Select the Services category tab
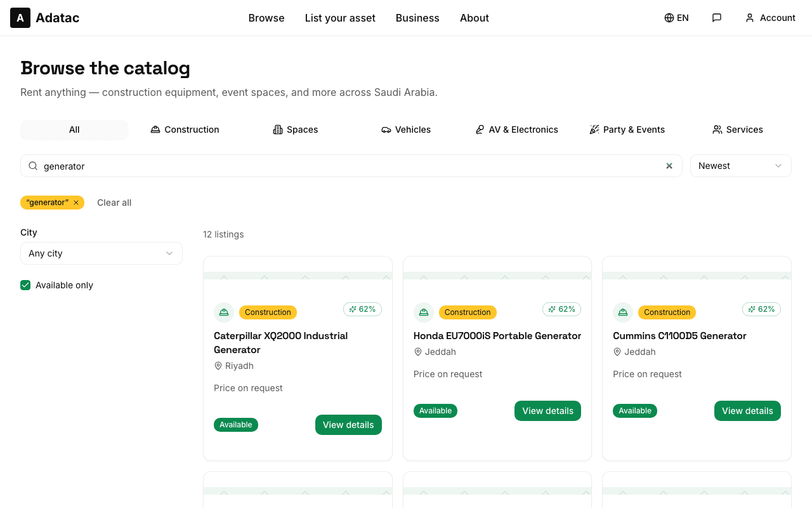Viewport: 812px width, 508px height. point(737,130)
